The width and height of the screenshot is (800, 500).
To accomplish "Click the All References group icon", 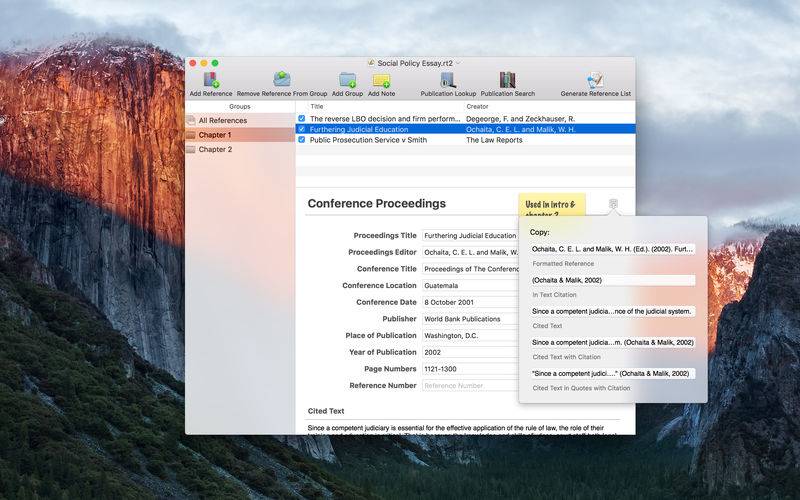I will (x=191, y=120).
